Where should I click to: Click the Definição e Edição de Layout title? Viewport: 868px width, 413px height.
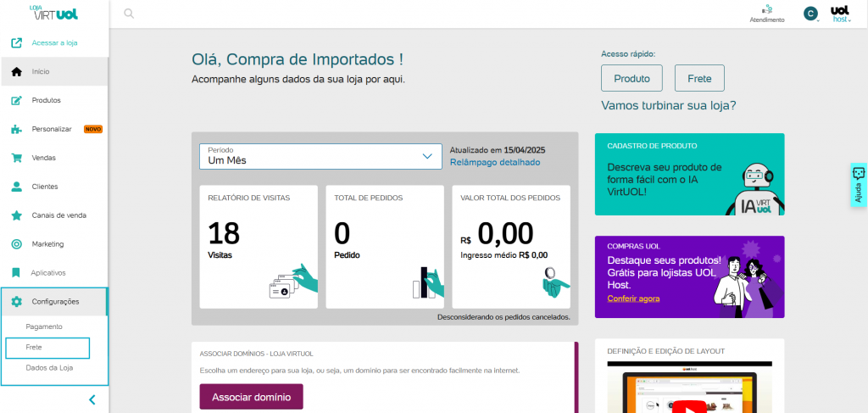tap(666, 351)
